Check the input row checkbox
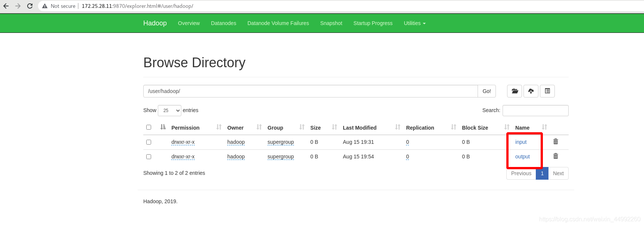Image resolution: width=644 pixels, height=226 pixels. (149, 142)
